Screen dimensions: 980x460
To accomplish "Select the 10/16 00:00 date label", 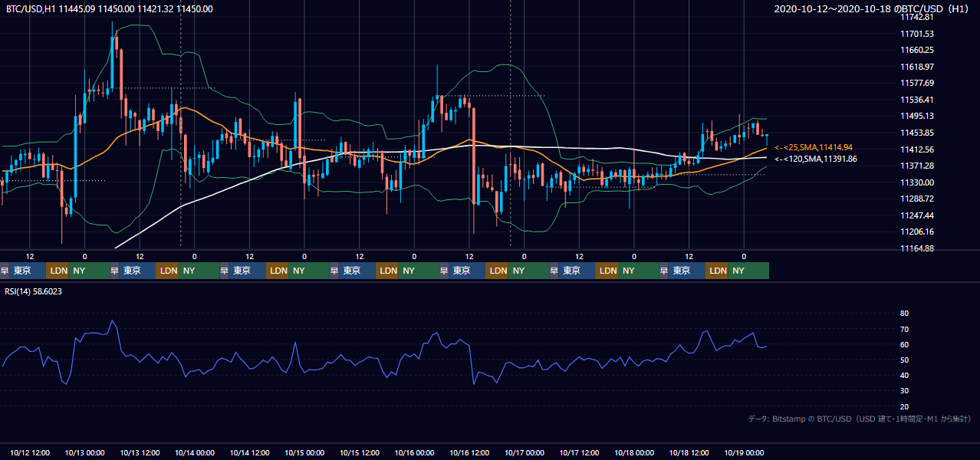I will [415, 453].
